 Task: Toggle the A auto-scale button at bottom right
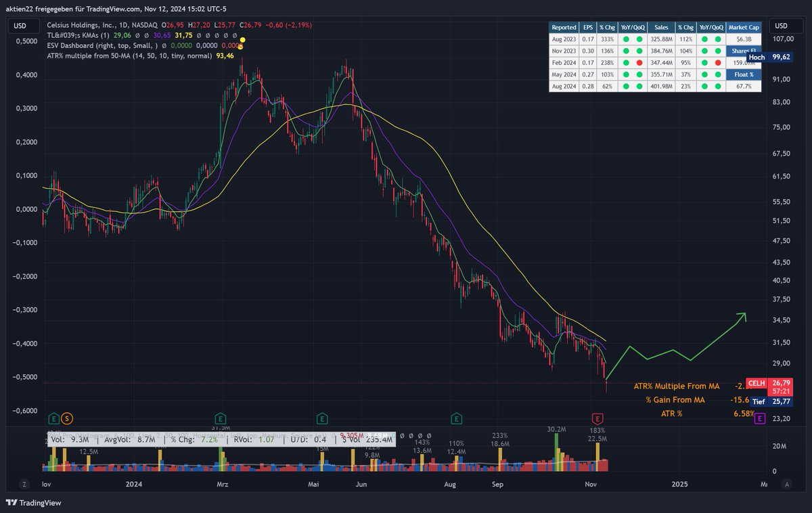[x=788, y=485]
